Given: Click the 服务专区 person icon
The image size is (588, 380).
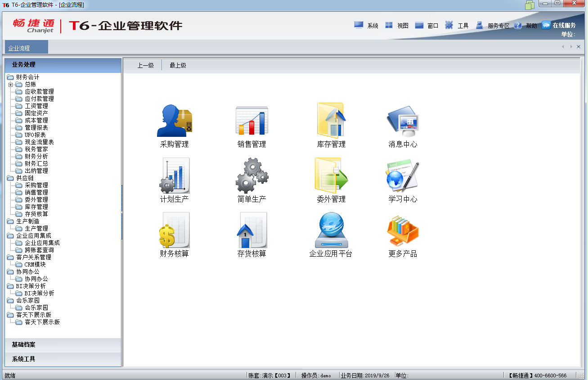Looking at the screenshot, I should (480, 25).
